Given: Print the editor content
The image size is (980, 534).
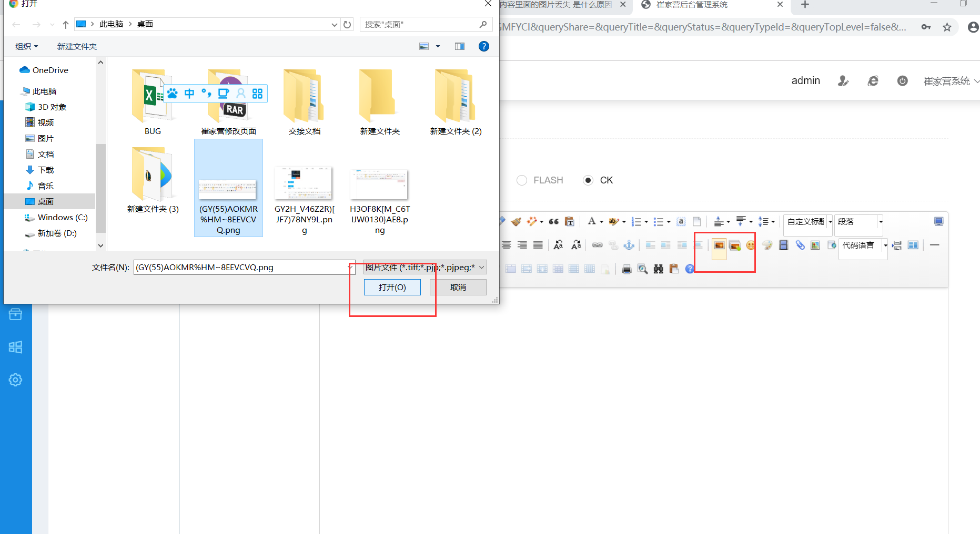Looking at the screenshot, I should (627, 269).
